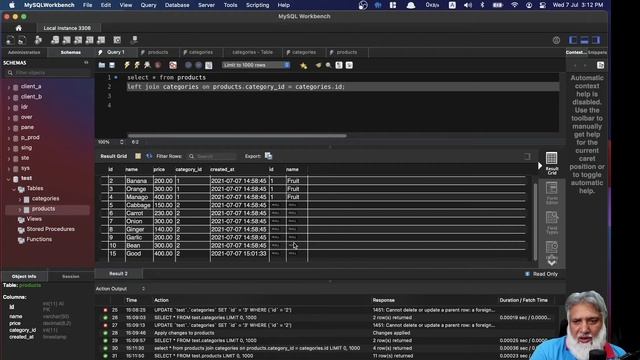Open find panel with magnifier icon
This screenshot has height=360, width=640.
pyautogui.click(x=328, y=65)
